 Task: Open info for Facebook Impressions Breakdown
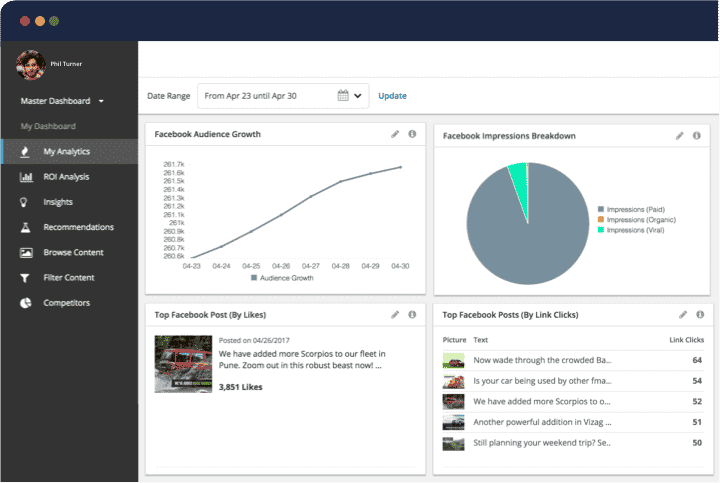point(696,135)
